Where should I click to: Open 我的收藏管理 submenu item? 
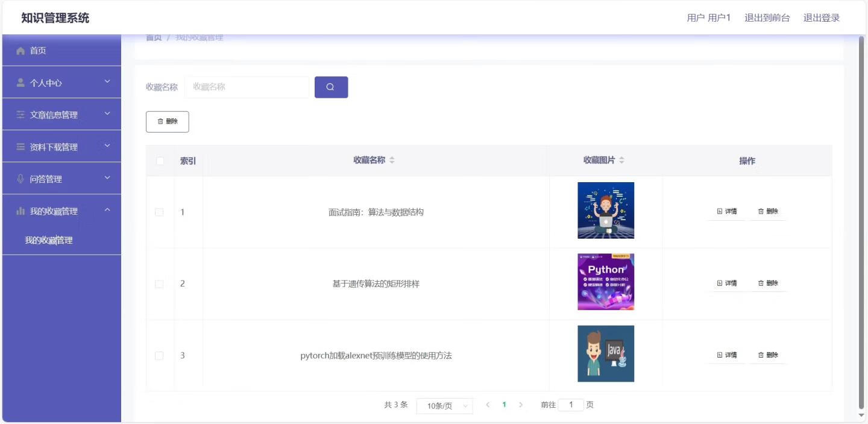coord(49,240)
